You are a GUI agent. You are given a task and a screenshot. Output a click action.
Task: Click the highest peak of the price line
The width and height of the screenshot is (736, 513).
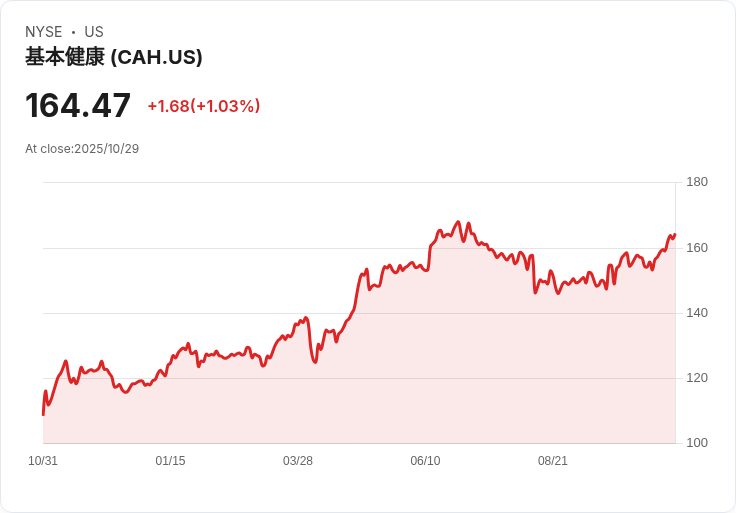[458, 222]
